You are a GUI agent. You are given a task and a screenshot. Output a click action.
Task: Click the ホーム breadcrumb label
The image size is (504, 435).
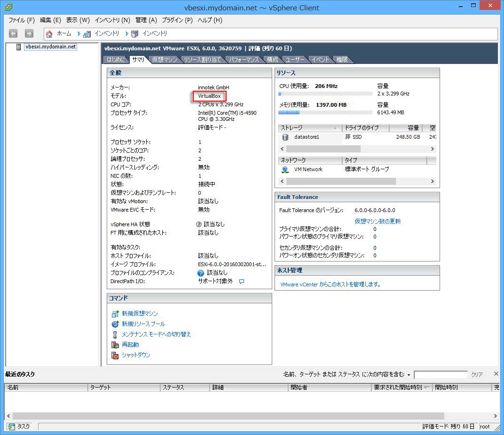pyautogui.click(x=64, y=33)
